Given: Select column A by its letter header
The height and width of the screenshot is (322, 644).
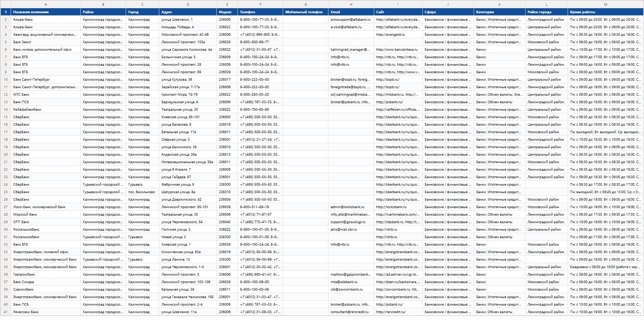Looking at the screenshot, I should [46, 4].
